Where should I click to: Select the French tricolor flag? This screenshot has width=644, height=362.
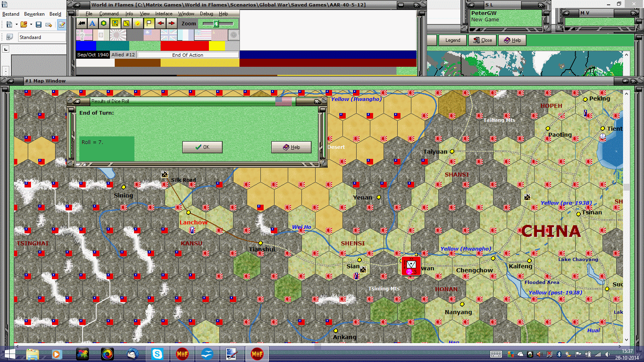click(186, 35)
